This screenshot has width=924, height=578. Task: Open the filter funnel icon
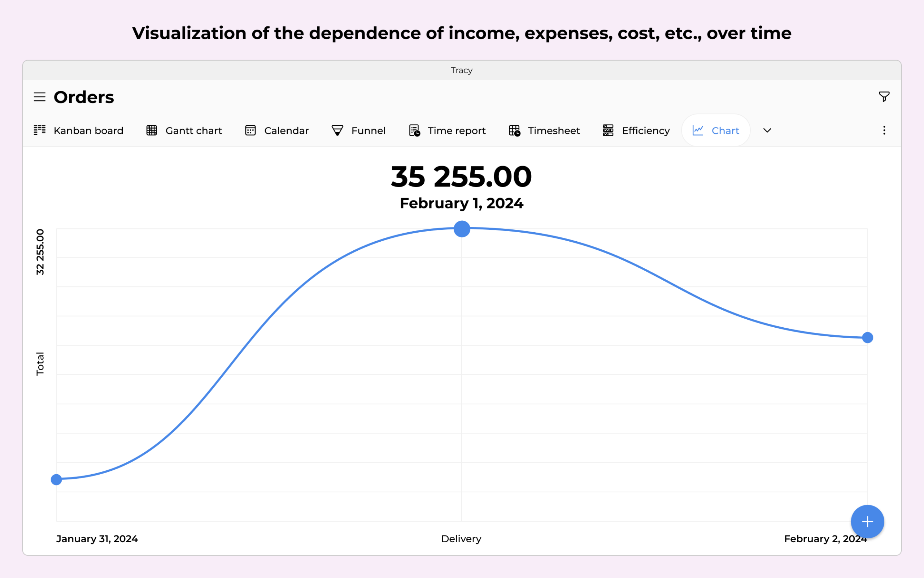pyautogui.click(x=884, y=97)
